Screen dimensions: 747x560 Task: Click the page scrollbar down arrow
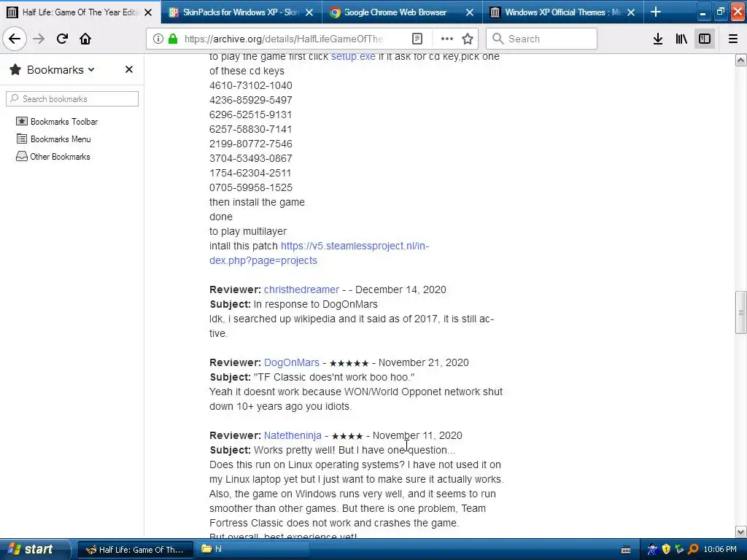[741, 532]
